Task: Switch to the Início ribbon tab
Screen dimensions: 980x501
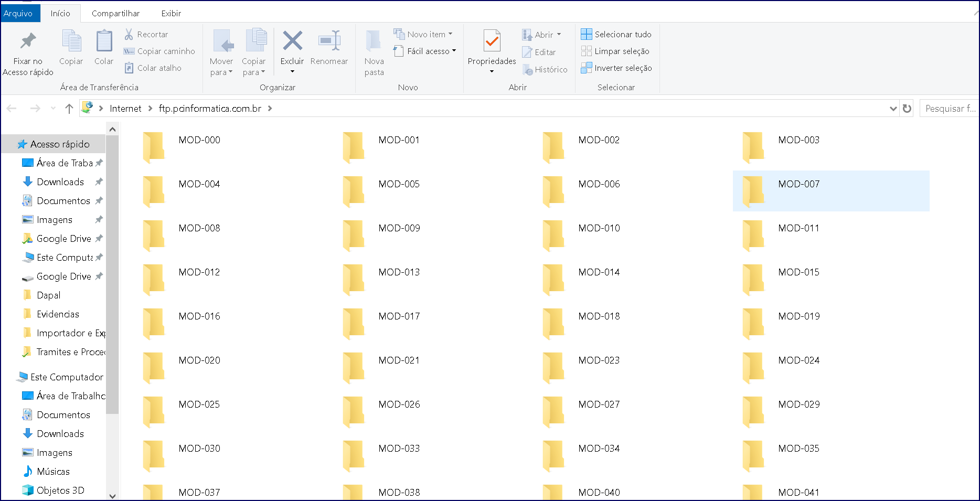Action: [x=60, y=13]
